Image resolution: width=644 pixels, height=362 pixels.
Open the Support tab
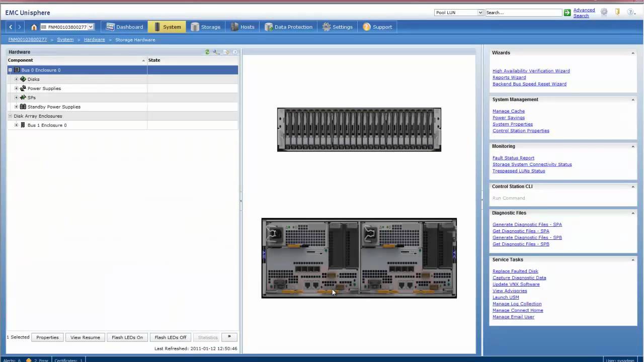pyautogui.click(x=377, y=27)
